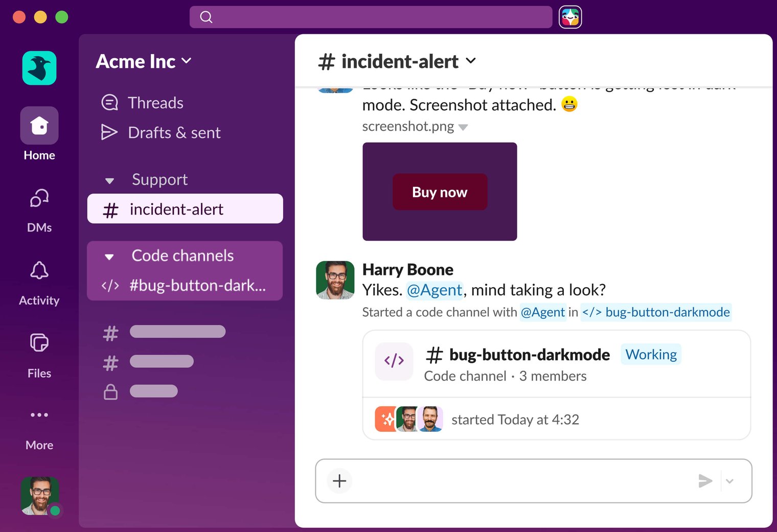Collapse the Support section triangle
This screenshot has height=532, width=777.
(109, 181)
